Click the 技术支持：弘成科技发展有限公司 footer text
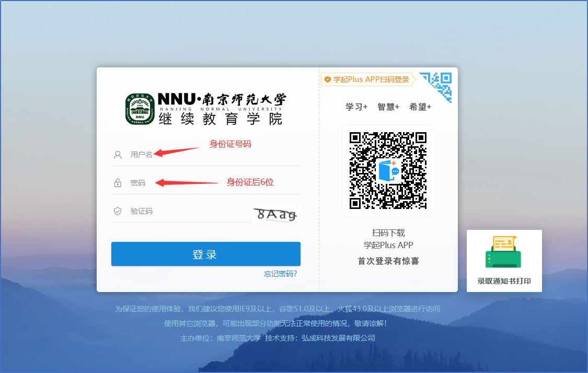 (320, 338)
